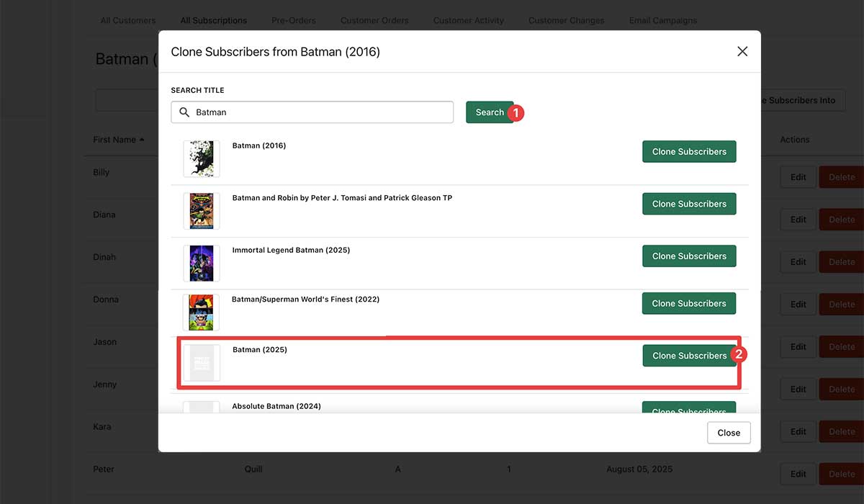Open Immortal Legend Batman cover thumbnail

[x=202, y=263]
